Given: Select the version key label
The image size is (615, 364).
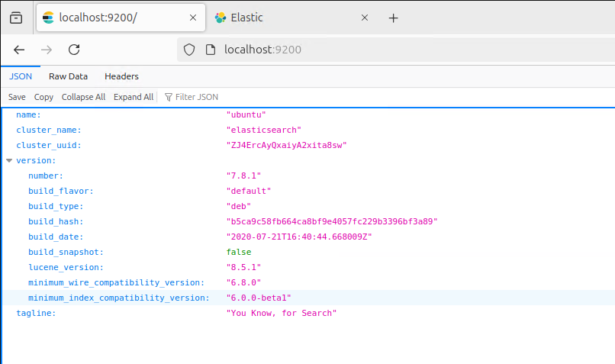Looking at the screenshot, I should click(36, 161).
